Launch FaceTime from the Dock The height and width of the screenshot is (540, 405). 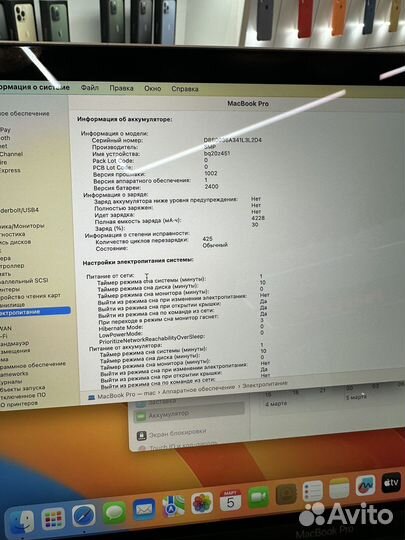point(259,497)
